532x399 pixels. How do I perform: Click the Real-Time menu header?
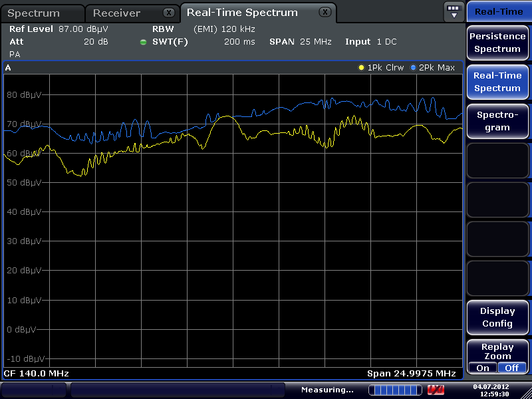click(x=499, y=11)
